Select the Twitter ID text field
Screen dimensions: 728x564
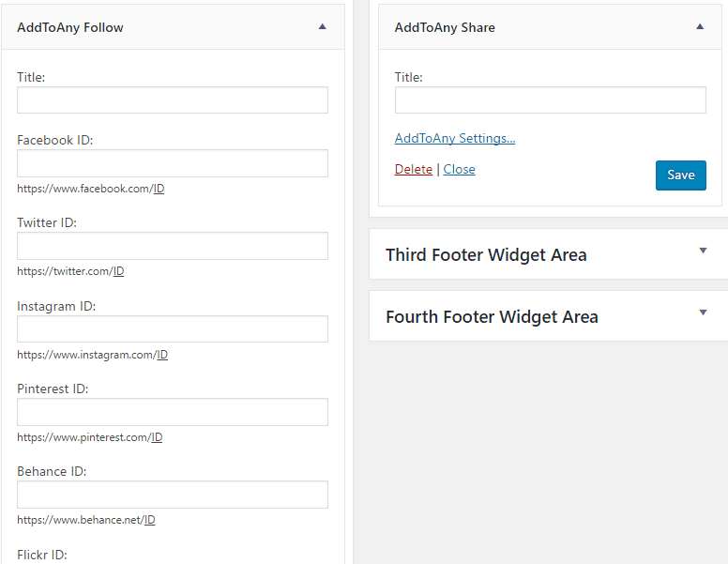tap(173, 246)
